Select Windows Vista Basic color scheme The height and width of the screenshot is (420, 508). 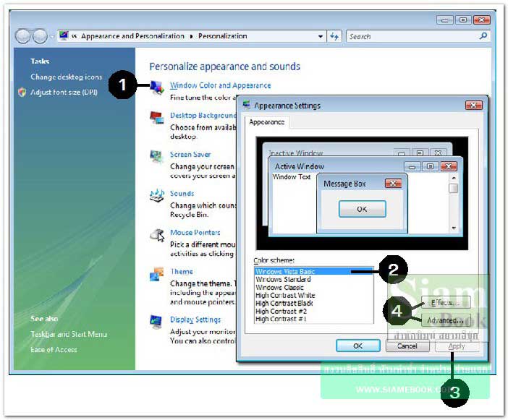pos(313,271)
